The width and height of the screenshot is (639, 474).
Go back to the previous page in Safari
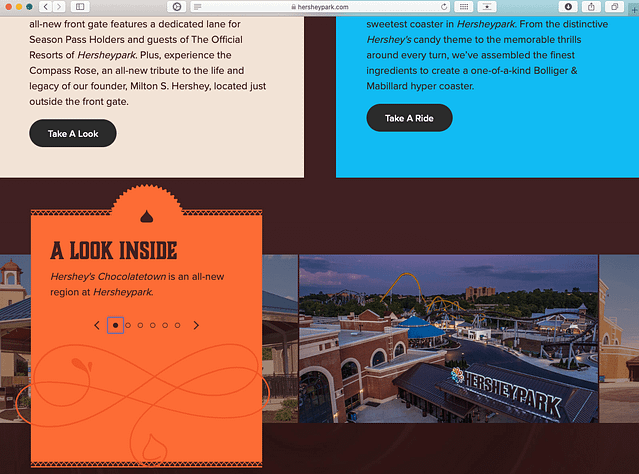[x=46, y=7]
